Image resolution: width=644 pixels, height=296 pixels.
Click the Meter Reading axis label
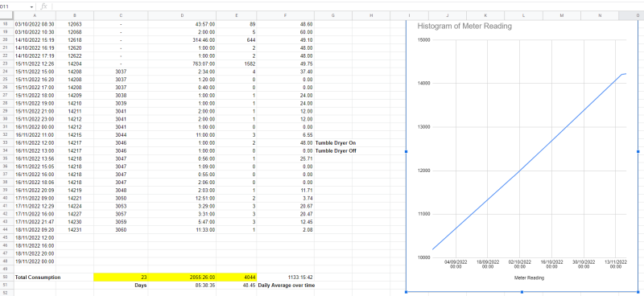pos(529,278)
